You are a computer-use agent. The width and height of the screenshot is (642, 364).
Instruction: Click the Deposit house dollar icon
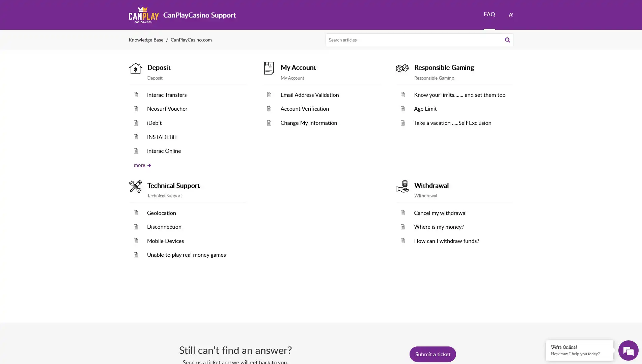click(x=136, y=68)
